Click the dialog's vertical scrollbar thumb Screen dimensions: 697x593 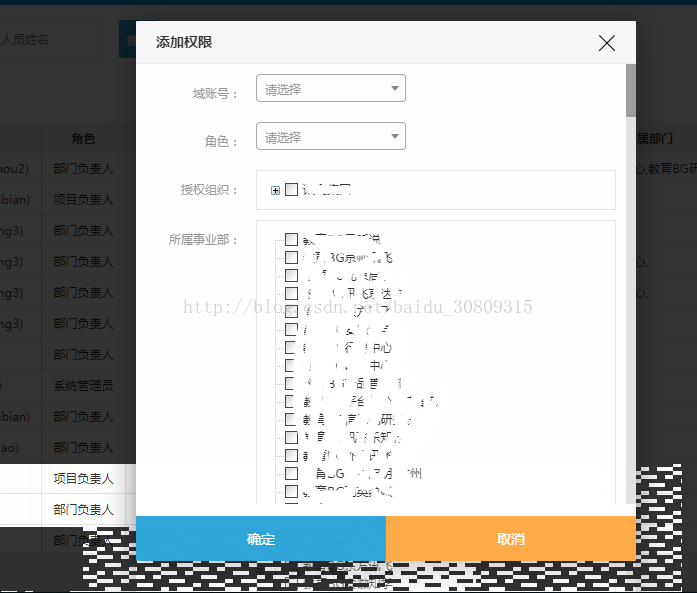(x=630, y=90)
